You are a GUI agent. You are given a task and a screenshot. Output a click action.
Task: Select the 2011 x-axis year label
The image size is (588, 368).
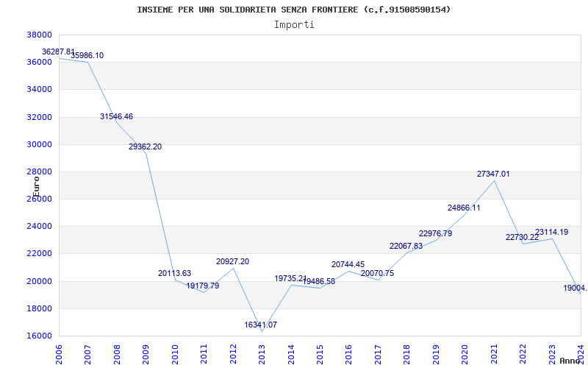tap(204, 355)
